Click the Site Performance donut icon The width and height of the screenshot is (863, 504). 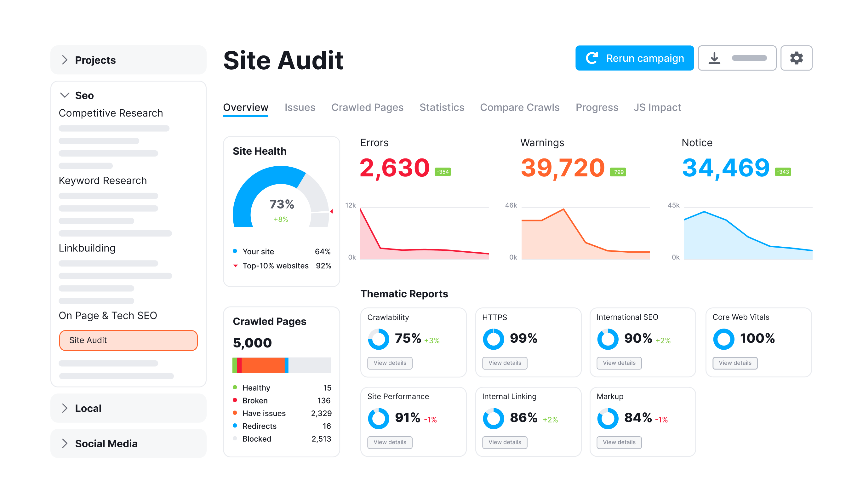tap(378, 418)
